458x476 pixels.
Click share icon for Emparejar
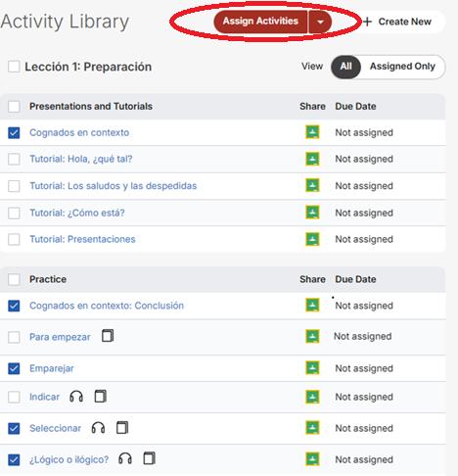[x=312, y=368]
